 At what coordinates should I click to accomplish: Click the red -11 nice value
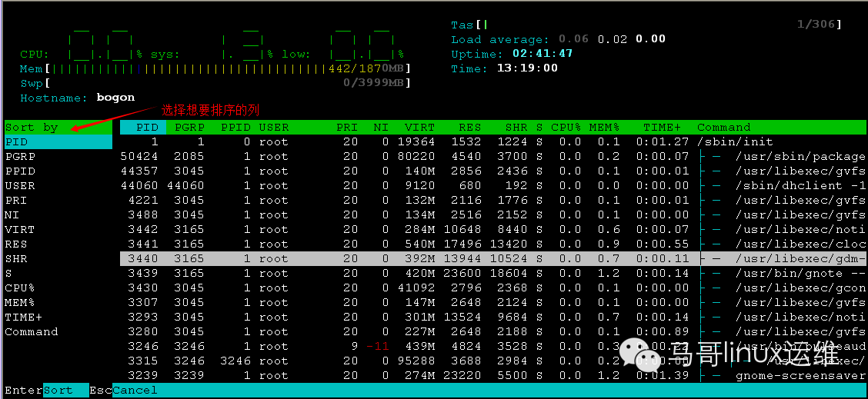[x=378, y=347]
